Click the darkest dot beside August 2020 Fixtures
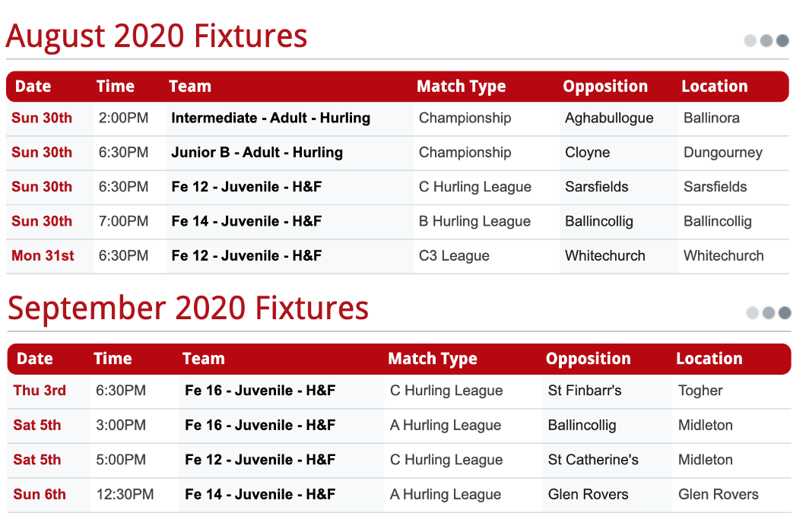 (782, 41)
